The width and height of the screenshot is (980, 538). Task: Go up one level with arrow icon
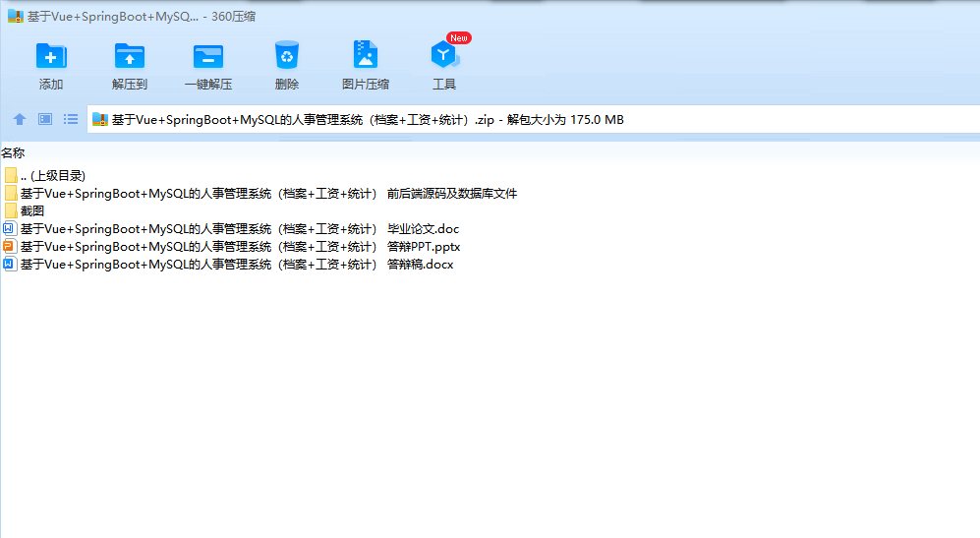pos(20,119)
